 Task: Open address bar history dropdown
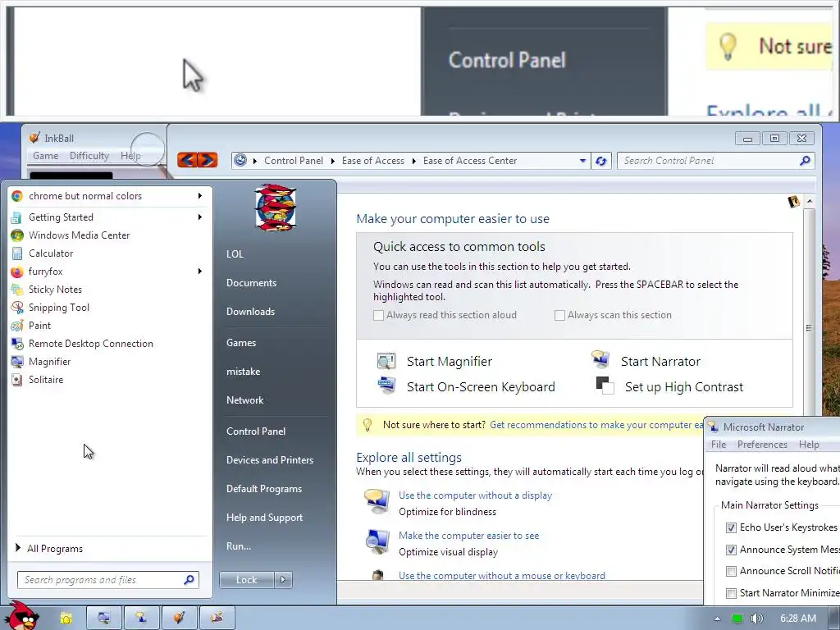(582, 161)
